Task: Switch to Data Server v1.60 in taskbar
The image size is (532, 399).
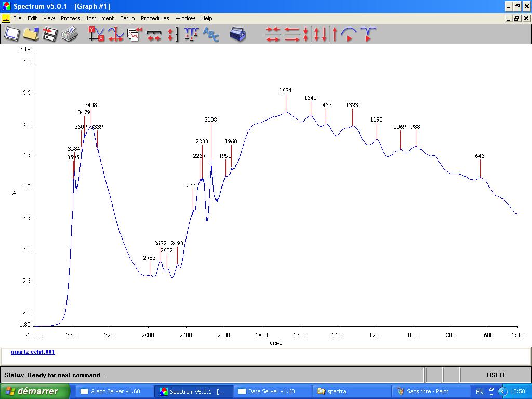Action: [x=271, y=391]
